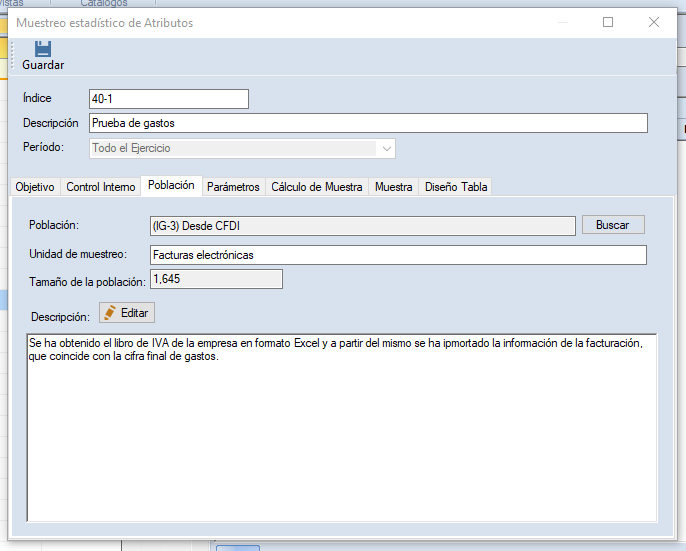Click the Guardar save icon
This screenshot has height=551, width=686.
[x=43, y=49]
